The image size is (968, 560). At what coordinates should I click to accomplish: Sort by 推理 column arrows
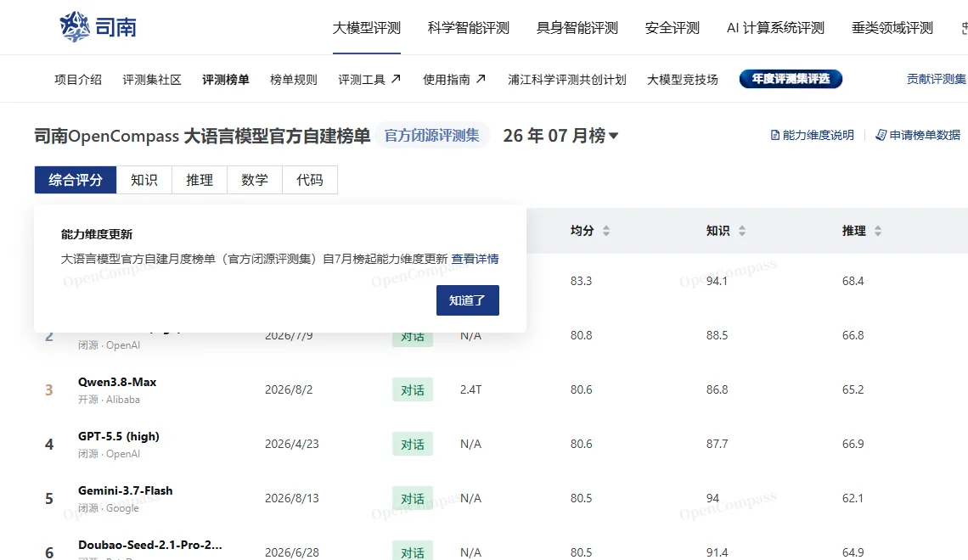(x=878, y=231)
